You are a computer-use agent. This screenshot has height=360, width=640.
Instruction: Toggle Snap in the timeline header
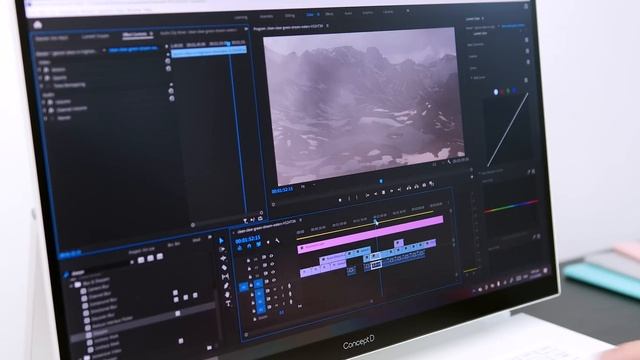tap(249, 246)
